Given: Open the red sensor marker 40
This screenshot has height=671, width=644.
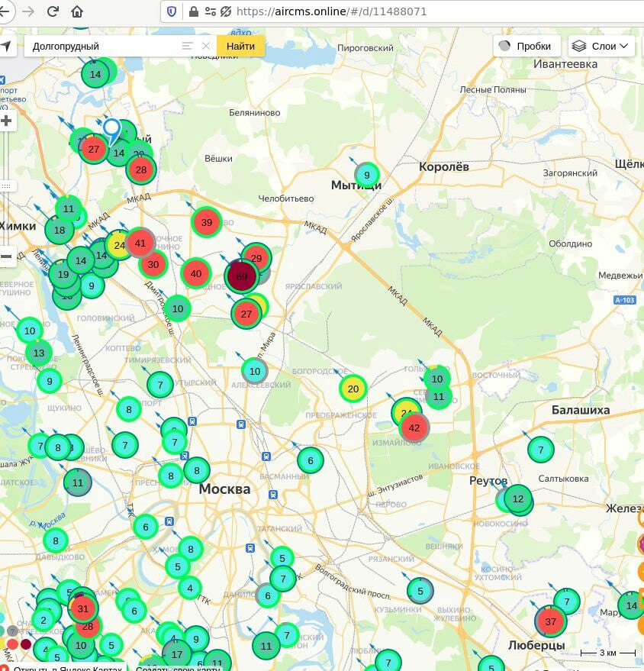Looking at the screenshot, I should 196,274.
